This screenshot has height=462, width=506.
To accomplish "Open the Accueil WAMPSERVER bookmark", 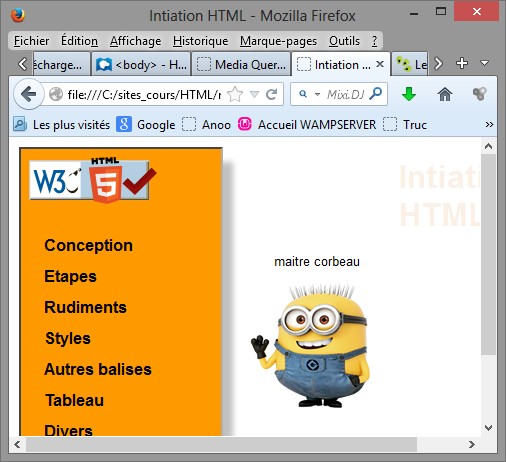I will coord(307,125).
